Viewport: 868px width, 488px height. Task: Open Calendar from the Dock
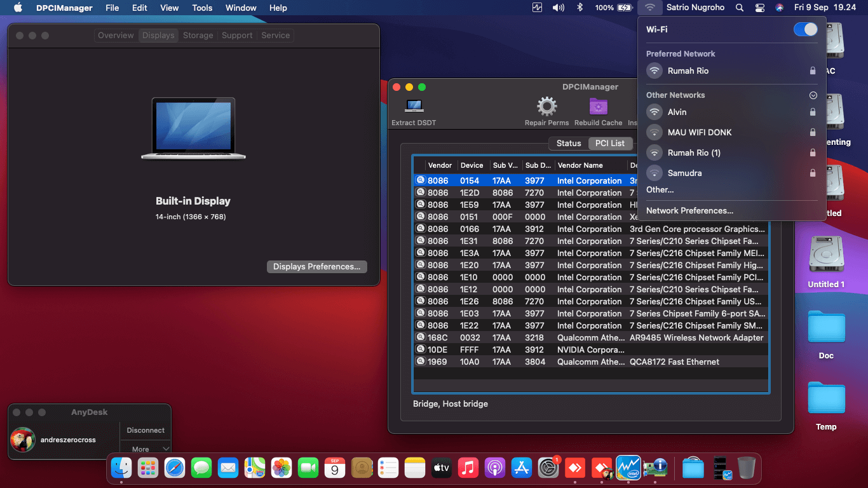pos(335,468)
